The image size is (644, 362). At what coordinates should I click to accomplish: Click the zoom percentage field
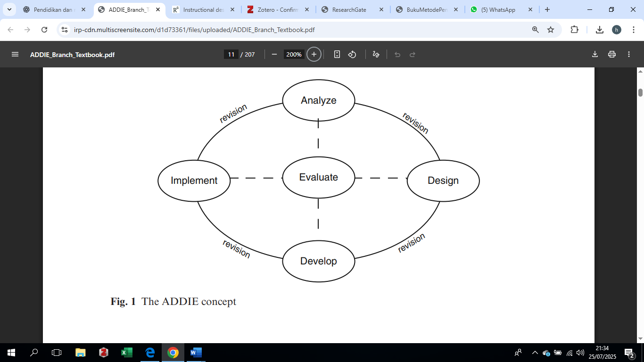pos(294,54)
